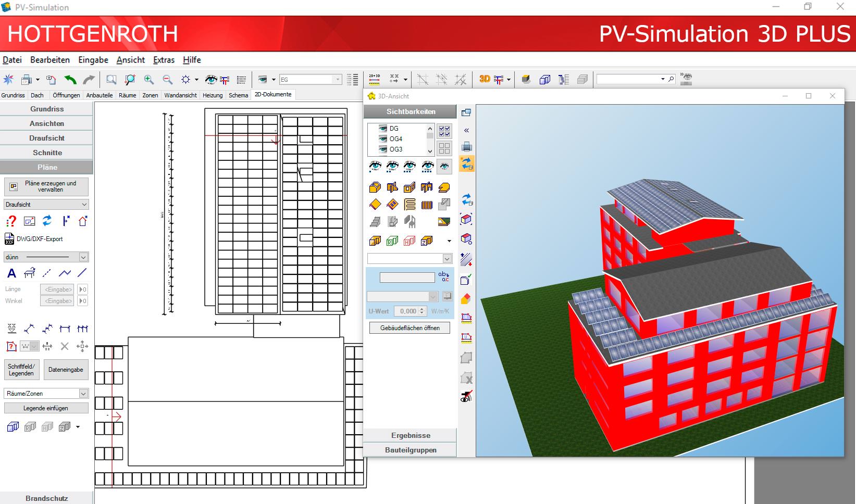Zoom out with the minus magnifier

pyautogui.click(x=167, y=79)
